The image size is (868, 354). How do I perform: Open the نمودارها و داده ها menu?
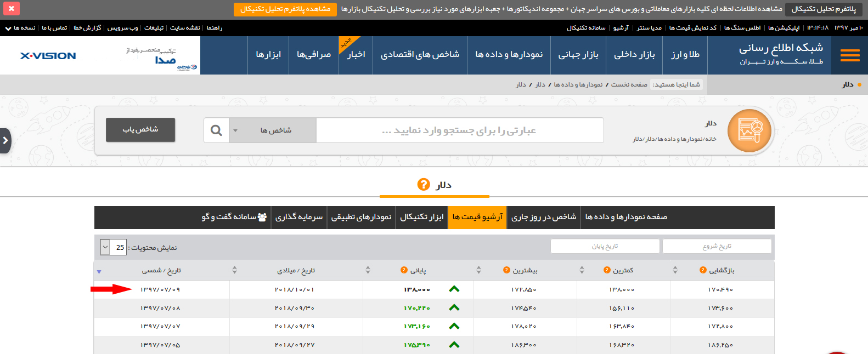coord(509,55)
